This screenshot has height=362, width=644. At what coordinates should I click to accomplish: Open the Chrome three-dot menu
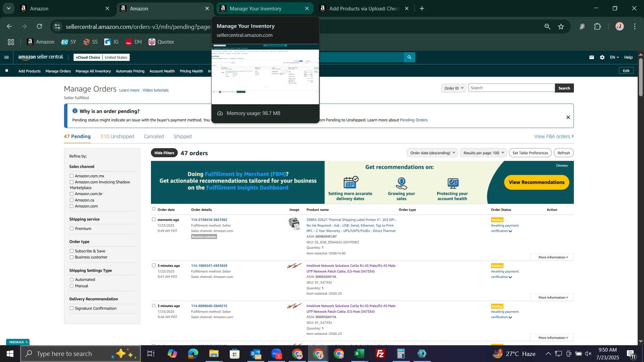[635, 26]
